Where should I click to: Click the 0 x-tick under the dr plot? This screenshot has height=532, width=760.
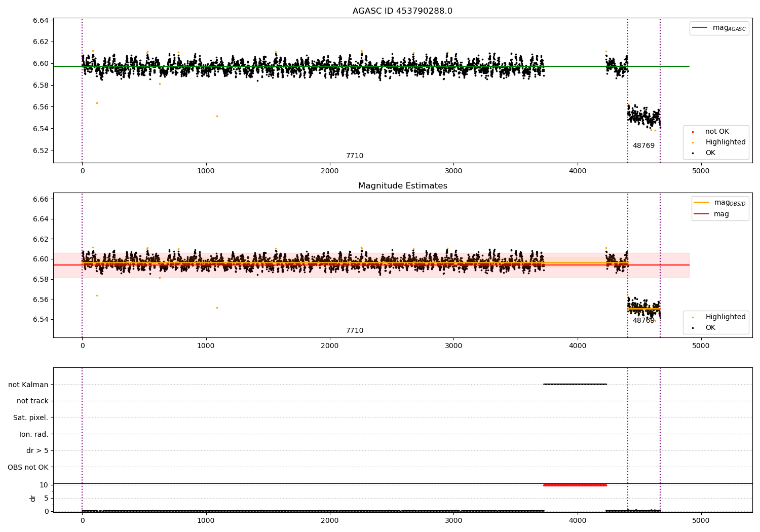click(x=82, y=521)
